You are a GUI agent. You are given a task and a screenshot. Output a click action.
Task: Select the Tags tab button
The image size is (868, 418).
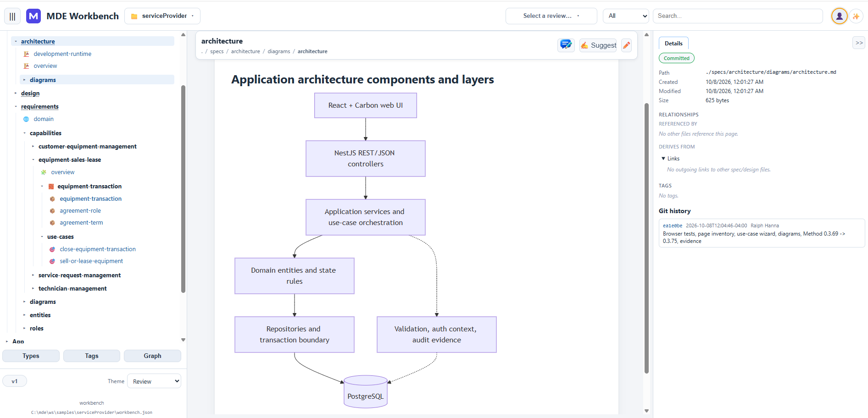[x=92, y=356]
